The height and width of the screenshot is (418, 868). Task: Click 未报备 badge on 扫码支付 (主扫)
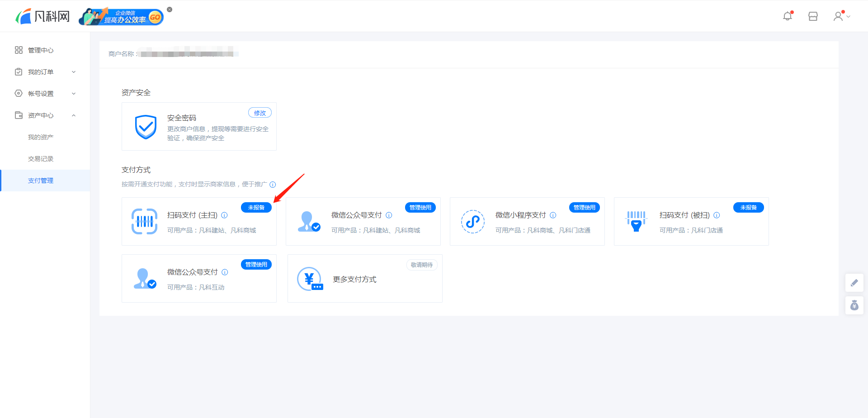pos(256,208)
